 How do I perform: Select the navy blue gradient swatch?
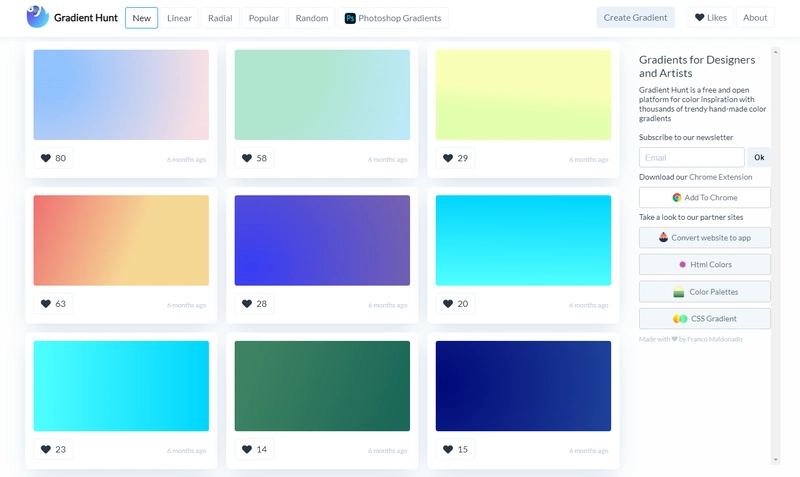click(x=523, y=386)
